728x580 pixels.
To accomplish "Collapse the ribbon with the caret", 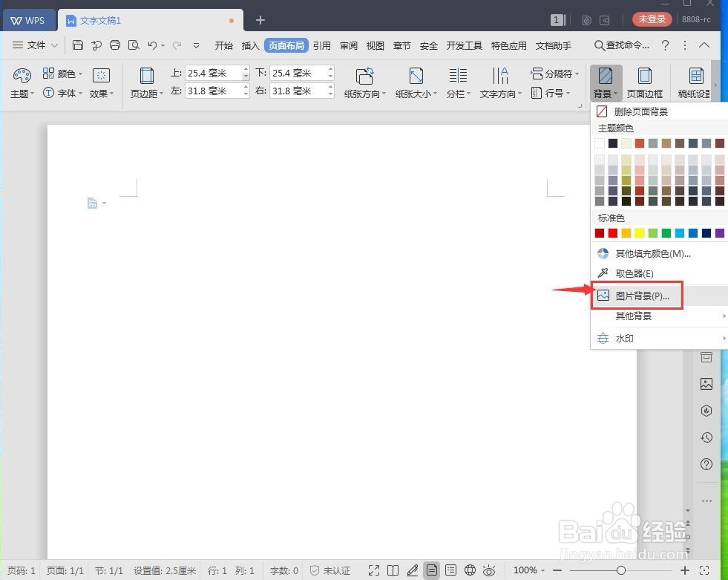I will pos(704,45).
